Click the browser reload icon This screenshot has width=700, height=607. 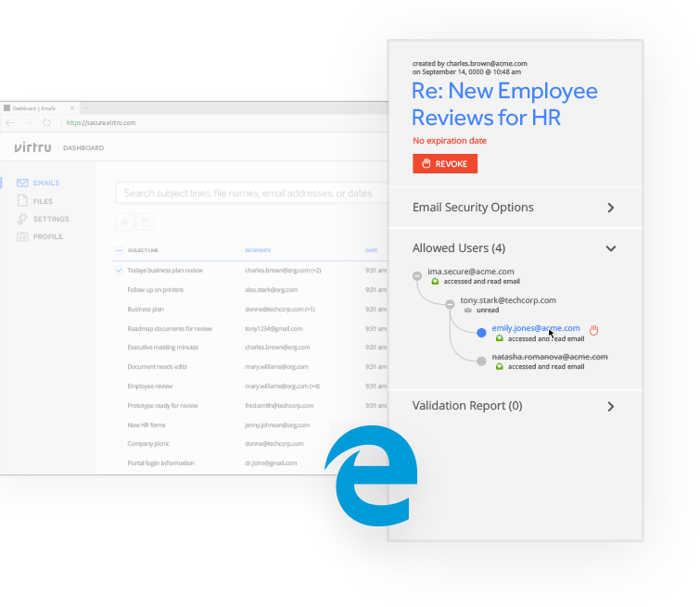[47, 122]
